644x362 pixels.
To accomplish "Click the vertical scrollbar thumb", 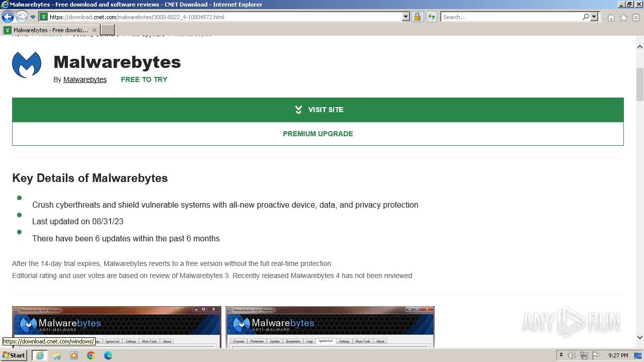I will coord(640,84).
